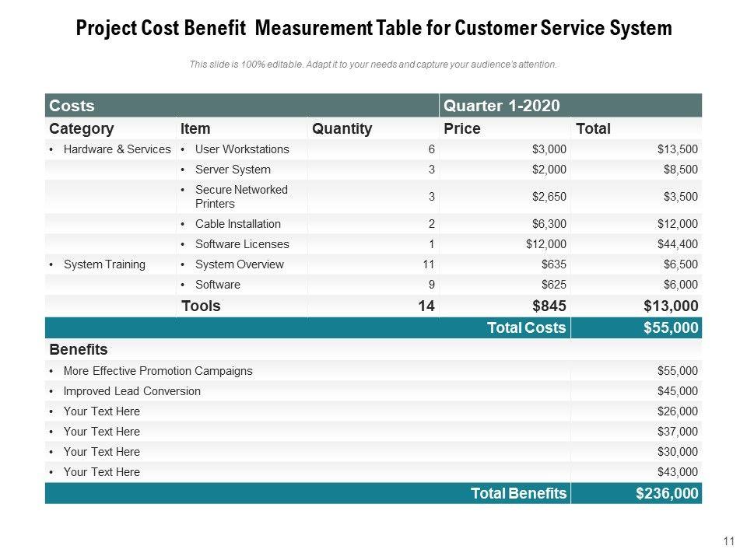747x560 pixels.
Task: Select the $12,000 Cable Installation total
Action: (678, 224)
